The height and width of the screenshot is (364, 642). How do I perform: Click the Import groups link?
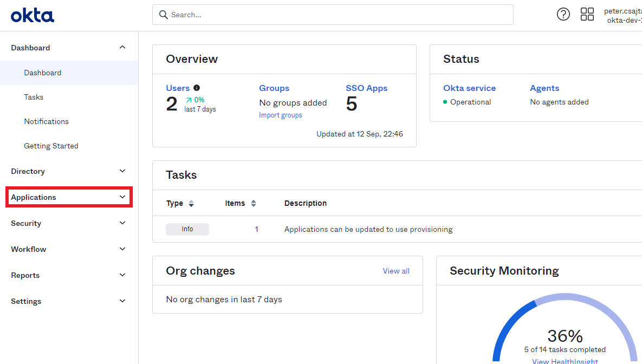(x=280, y=115)
